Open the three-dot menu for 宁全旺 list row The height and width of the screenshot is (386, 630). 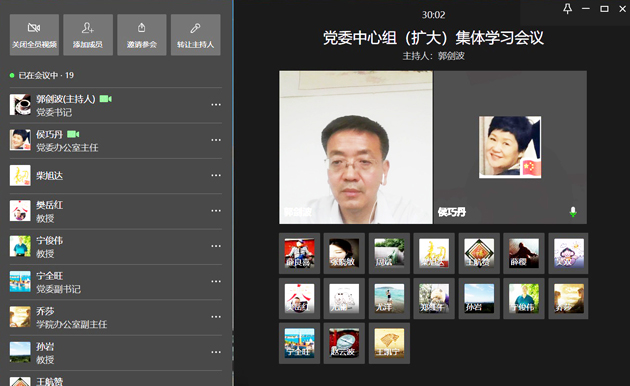pos(216,282)
